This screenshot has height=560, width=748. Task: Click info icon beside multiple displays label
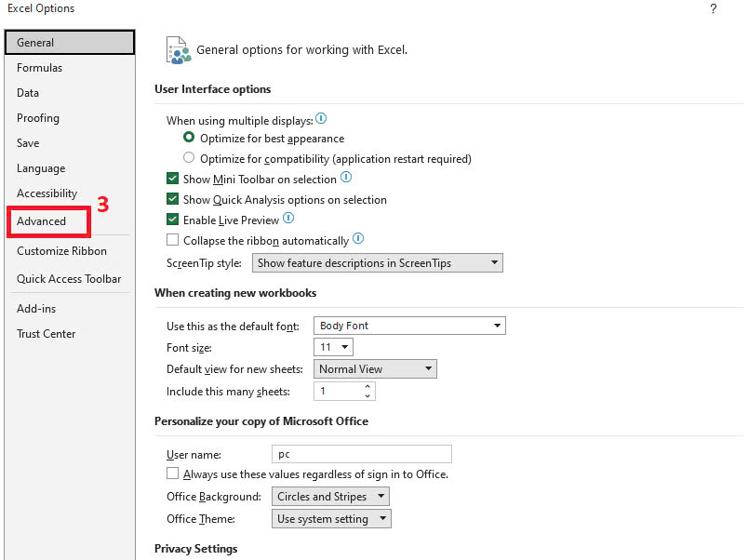(x=321, y=118)
